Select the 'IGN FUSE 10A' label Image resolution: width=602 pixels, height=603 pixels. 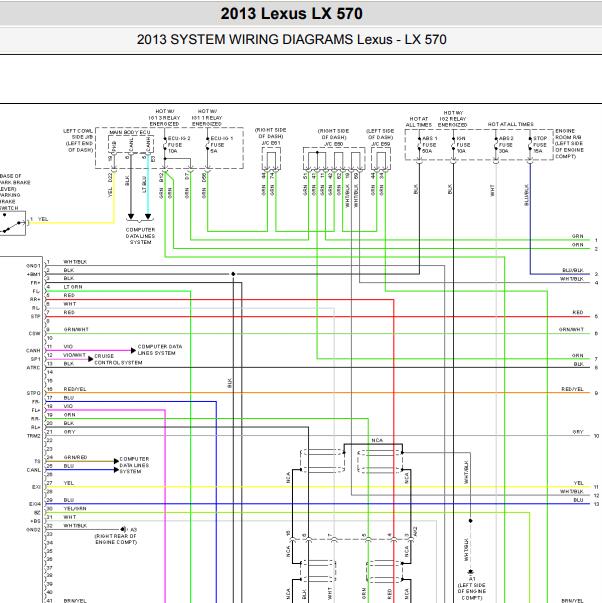coord(463,145)
